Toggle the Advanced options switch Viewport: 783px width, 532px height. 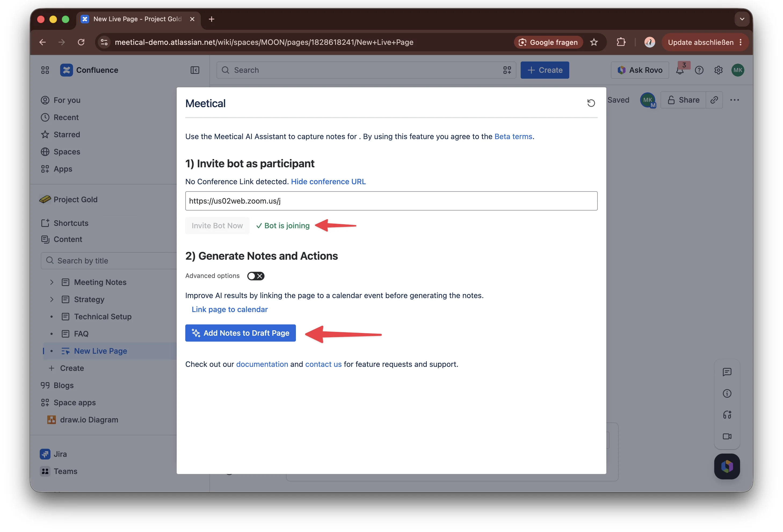[255, 276]
